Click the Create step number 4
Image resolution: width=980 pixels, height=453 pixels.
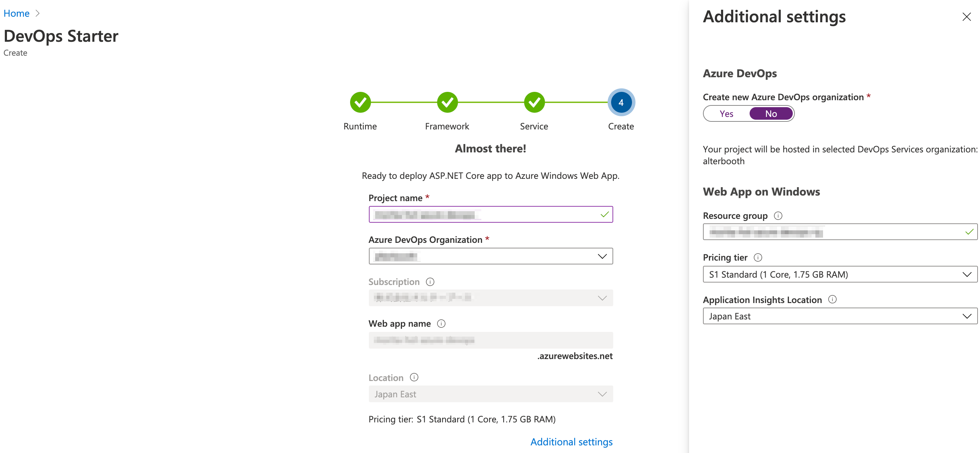coord(621,102)
